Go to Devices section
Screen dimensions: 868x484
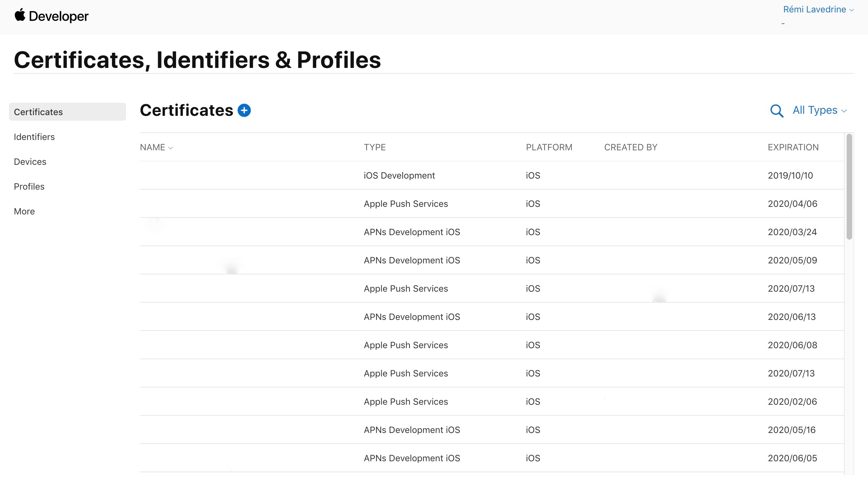[30, 162]
